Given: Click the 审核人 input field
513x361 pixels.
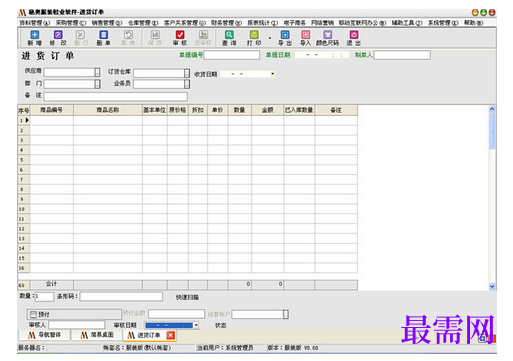Looking at the screenshot, I should tap(77, 325).
